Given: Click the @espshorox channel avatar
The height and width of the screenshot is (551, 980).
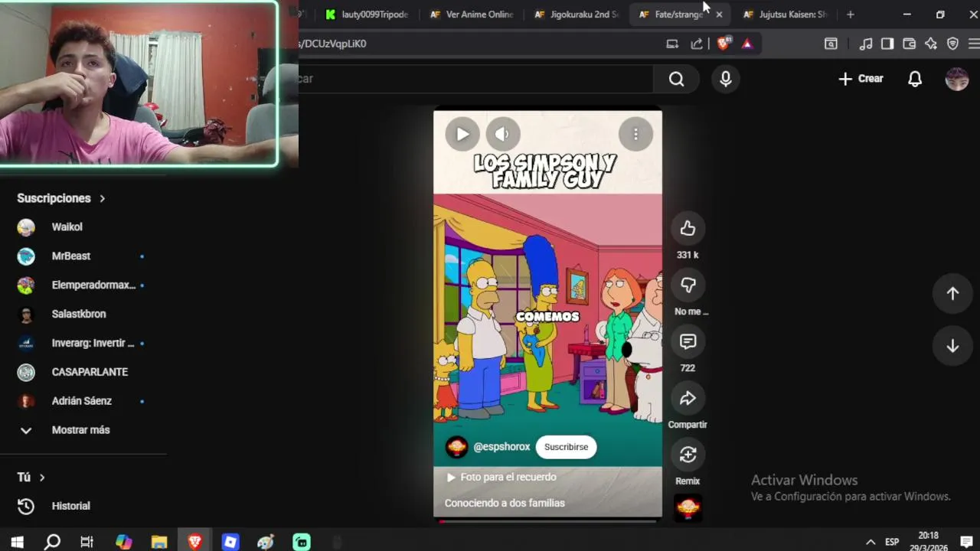Looking at the screenshot, I should (457, 447).
